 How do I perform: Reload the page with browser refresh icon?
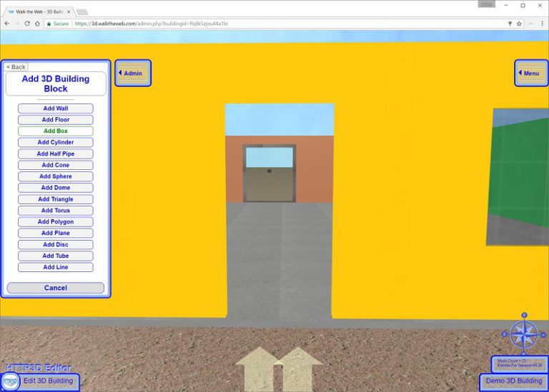[x=27, y=24]
